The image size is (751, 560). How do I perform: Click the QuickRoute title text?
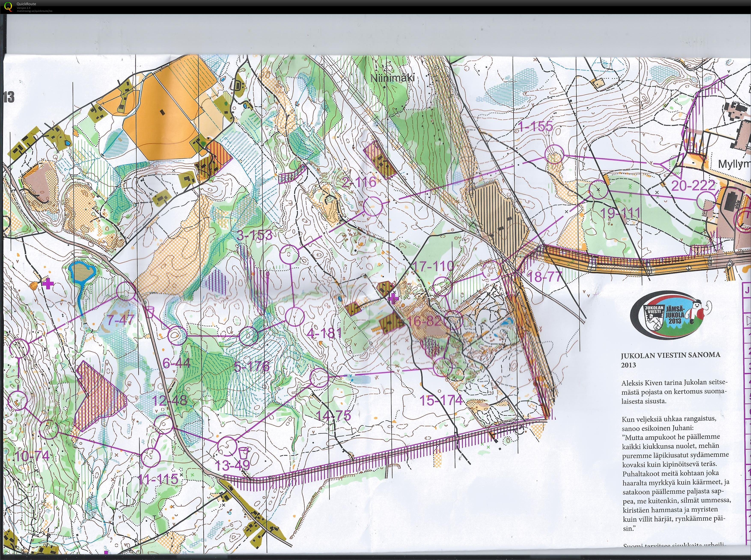point(26,4)
